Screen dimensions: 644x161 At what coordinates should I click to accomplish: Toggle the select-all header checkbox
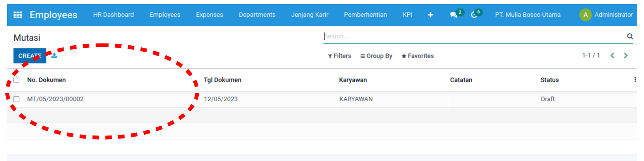[16, 80]
